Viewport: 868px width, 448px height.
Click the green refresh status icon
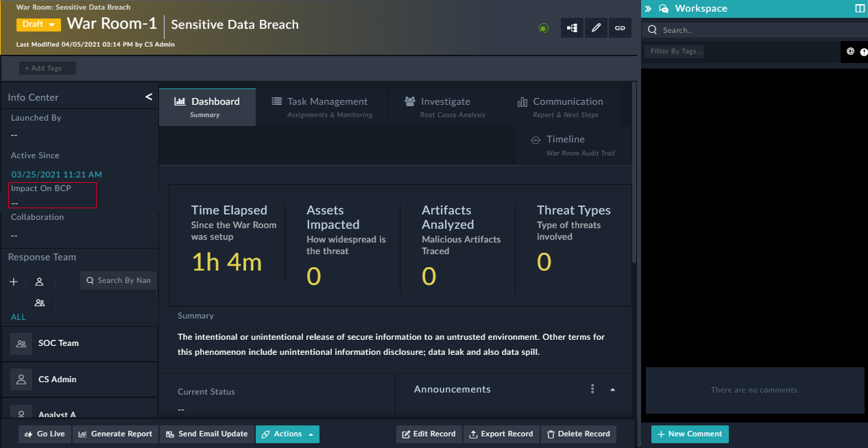[544, 28]
